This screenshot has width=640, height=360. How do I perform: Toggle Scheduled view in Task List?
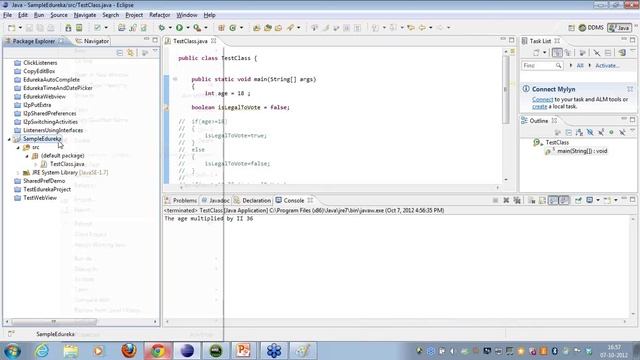tap(568, 53)
